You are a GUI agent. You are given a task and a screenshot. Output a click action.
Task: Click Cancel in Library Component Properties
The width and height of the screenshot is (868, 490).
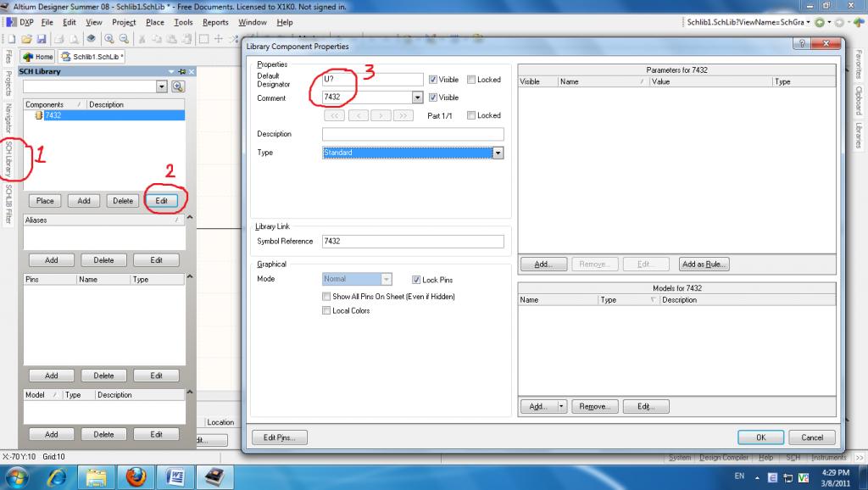(x=812, y=437)
